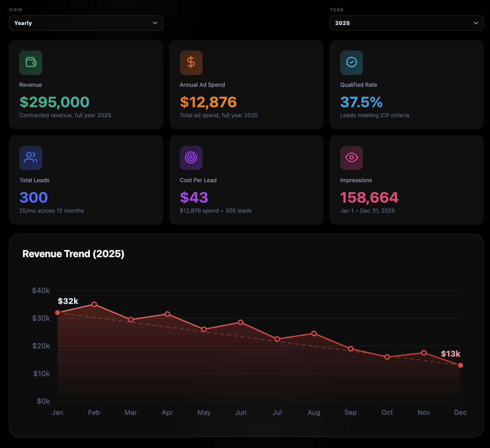Click the February peak data point
The width and height of the screenshot is (490, 448).
(x=94, y=304)
